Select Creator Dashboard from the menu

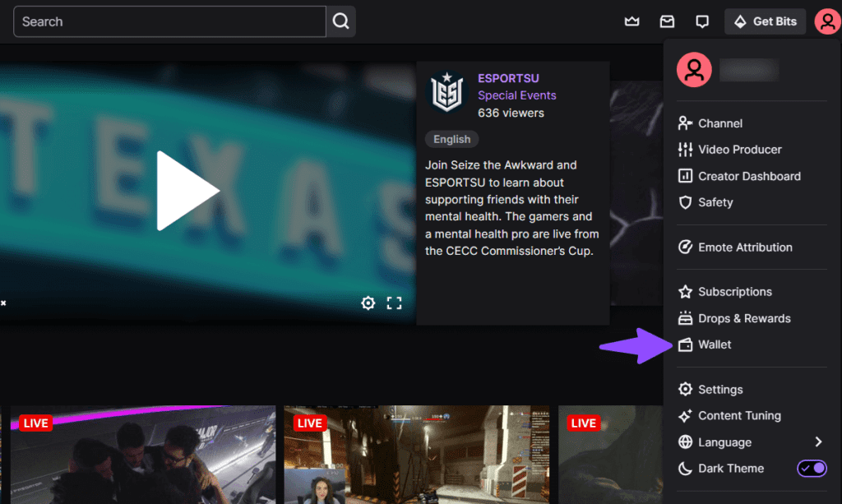click(x=749, y=175)
